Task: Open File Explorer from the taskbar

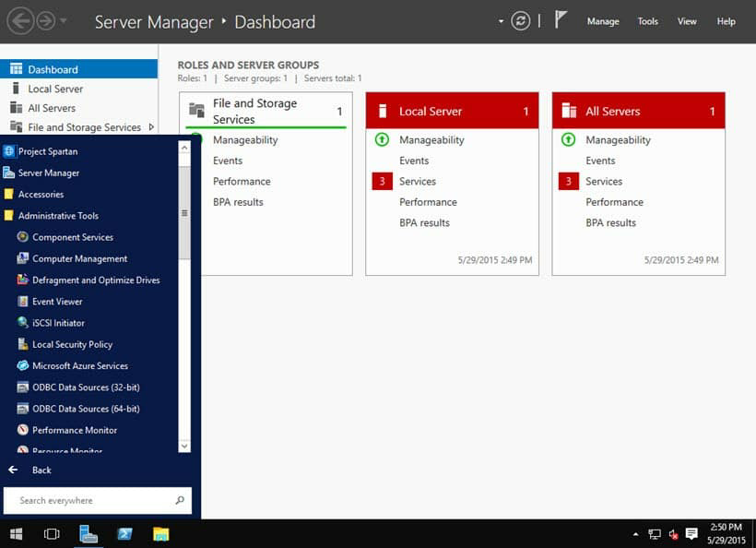Action: tap(161, 533)
